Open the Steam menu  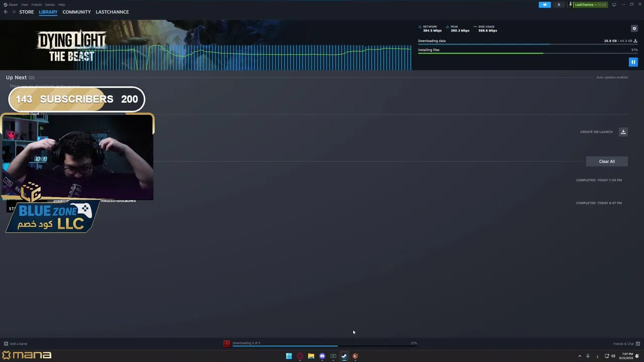[14, 5]
